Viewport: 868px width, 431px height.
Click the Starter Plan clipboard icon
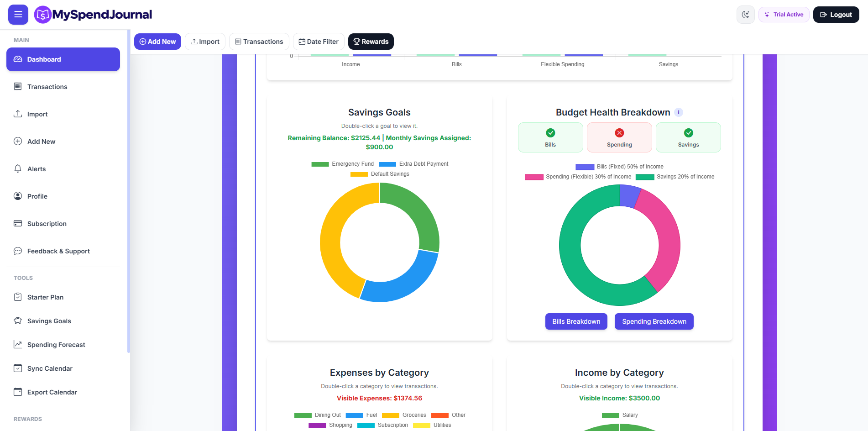pyautogui.click(x=18, y=297)
